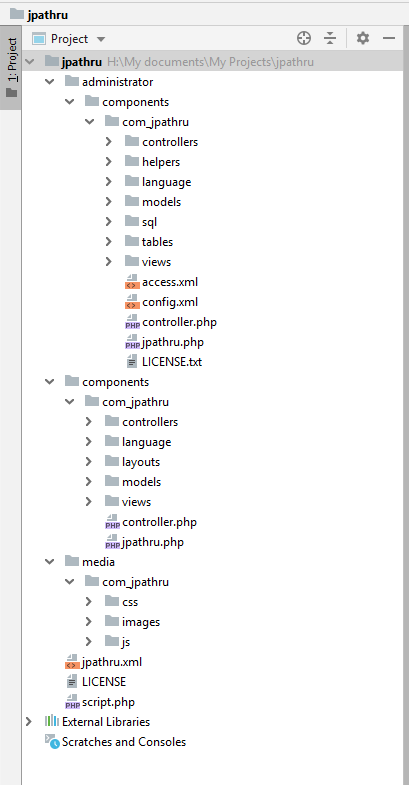Screen dimensions: 409x785
Task: Click the locate/scroll-from-source crosshair icon
Action: pos(303,38)
